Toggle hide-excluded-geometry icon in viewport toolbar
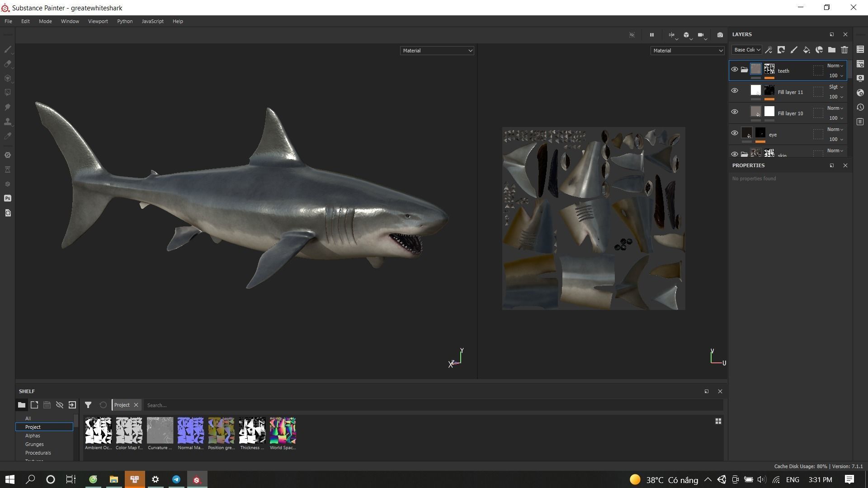868x488 pixels. pyautogui.click(x=632, y=35)
